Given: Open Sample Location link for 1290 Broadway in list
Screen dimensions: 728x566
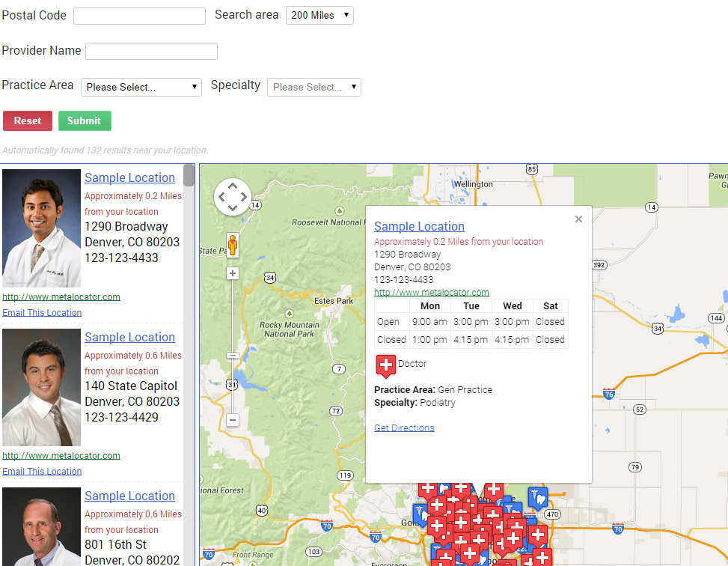Looking at the screenshot, I should click(x=129, y=177).
